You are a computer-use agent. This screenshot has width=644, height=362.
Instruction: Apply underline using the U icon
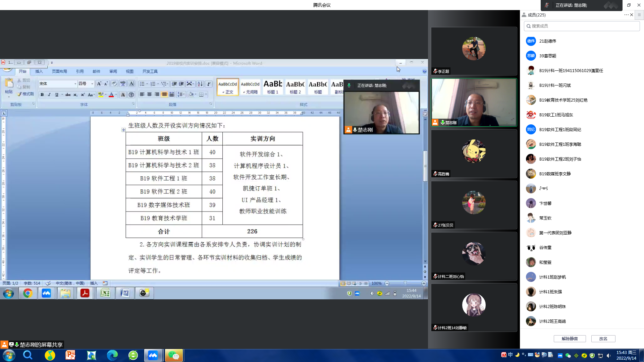point(57,94)
